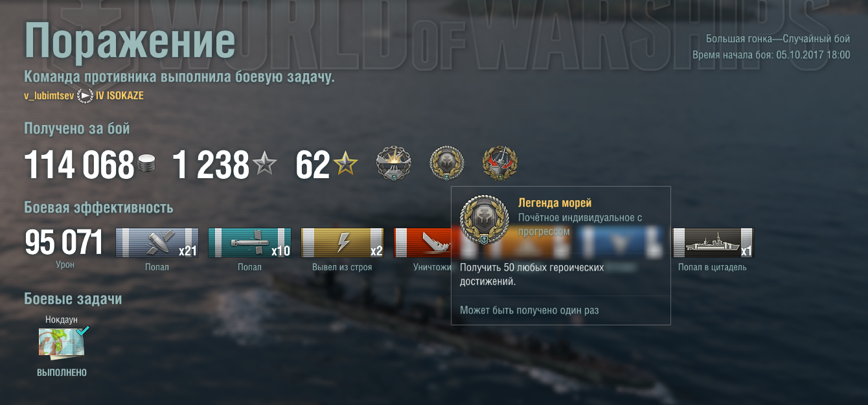Select the citadel hit ribbon x1

pyautogui.click(x=713, y=243)
